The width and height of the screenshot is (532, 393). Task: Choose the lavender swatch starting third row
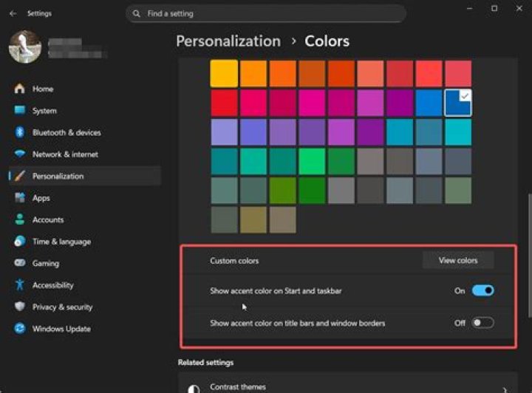coord(224,132)
